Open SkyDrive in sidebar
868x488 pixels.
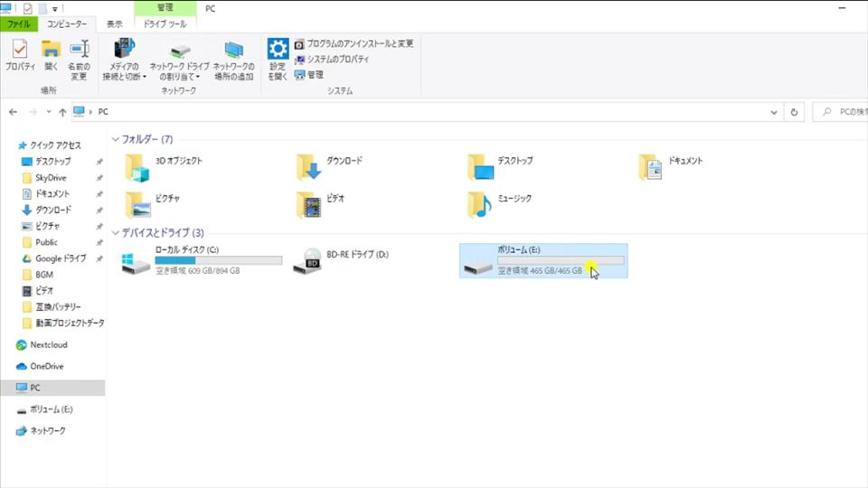(x=51, y=178)
